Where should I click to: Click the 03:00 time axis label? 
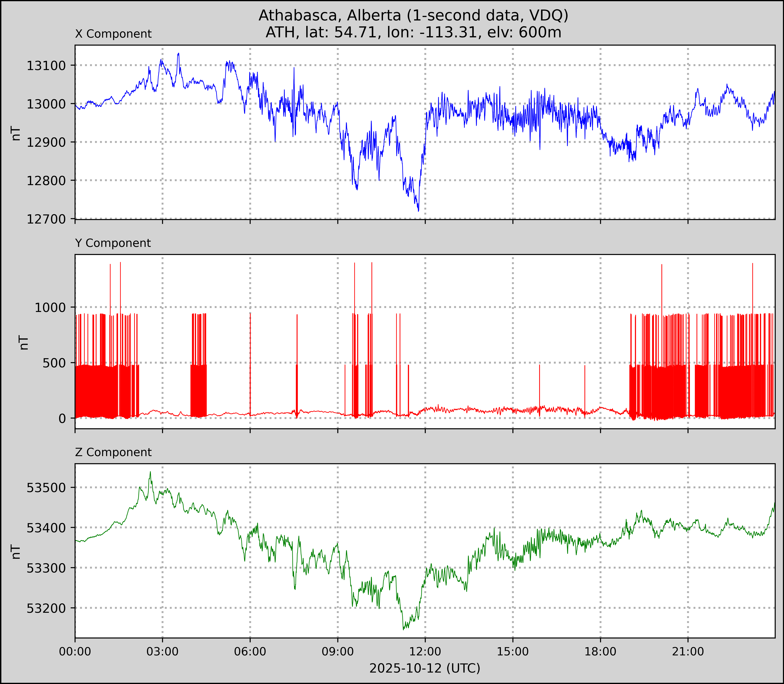(162, 652)
